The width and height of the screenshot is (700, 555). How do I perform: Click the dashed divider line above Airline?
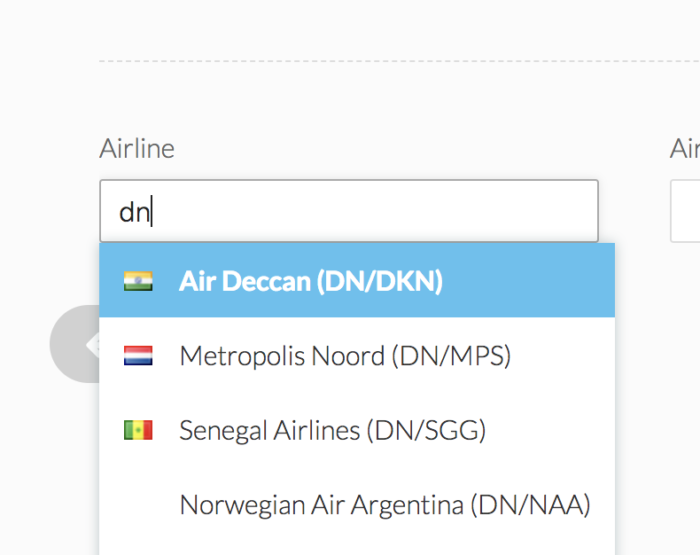click(400, 61)
